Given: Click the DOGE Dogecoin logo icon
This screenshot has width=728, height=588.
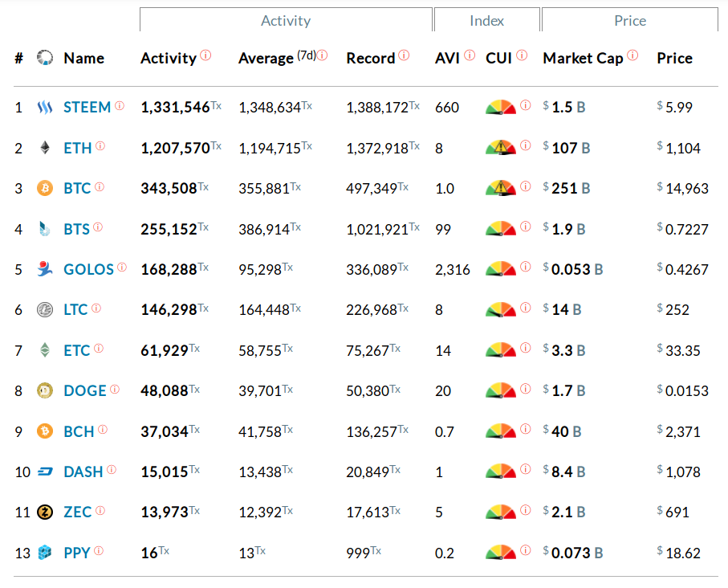Looking at the screenshot, I should [x=45, y=390].
